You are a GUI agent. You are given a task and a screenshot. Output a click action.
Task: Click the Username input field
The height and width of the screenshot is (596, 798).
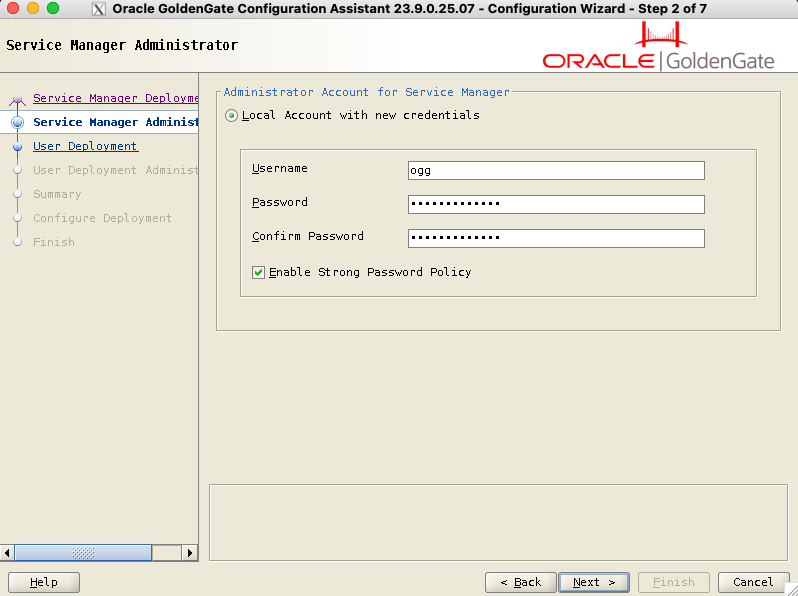(x=556, y=170)
